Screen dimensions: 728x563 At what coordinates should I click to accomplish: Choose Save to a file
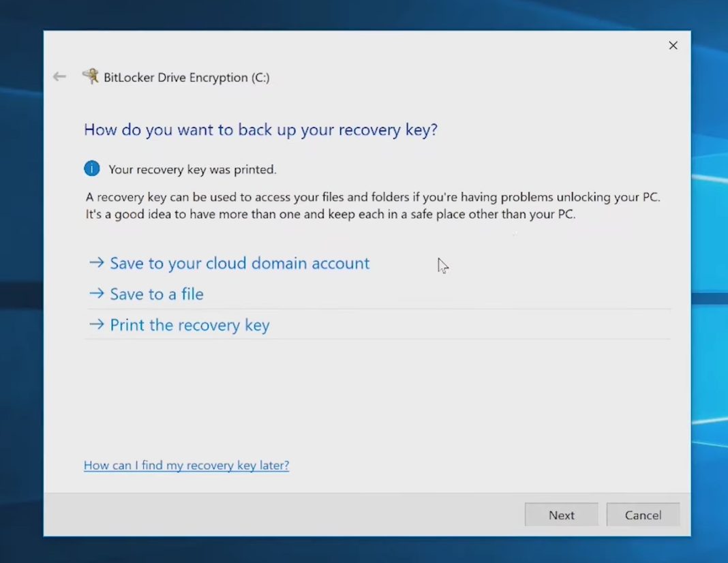click(156, 294)
